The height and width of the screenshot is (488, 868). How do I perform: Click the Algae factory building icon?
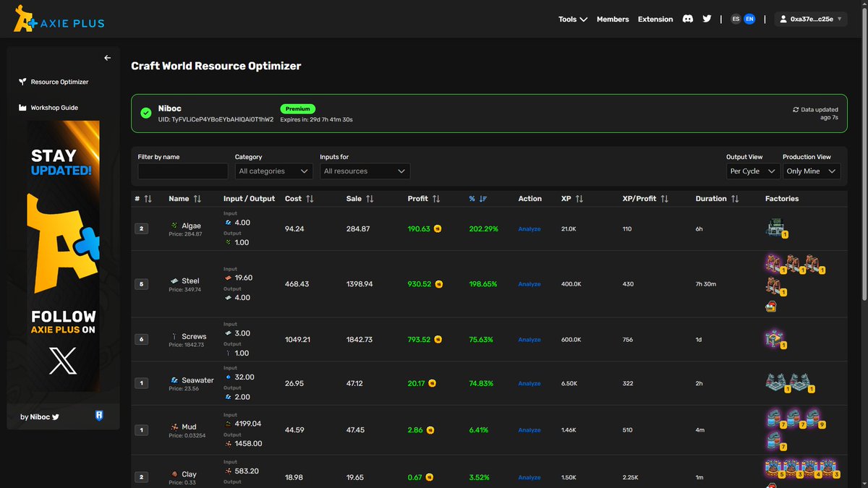pyautogui.click(x=775, y=228)
